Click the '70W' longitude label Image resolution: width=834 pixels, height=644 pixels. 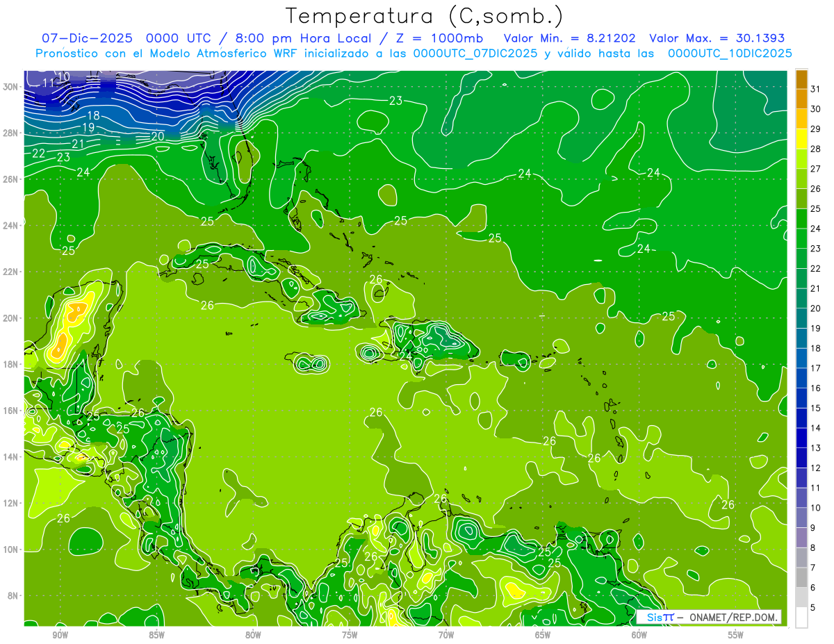(x=446, y=635)
